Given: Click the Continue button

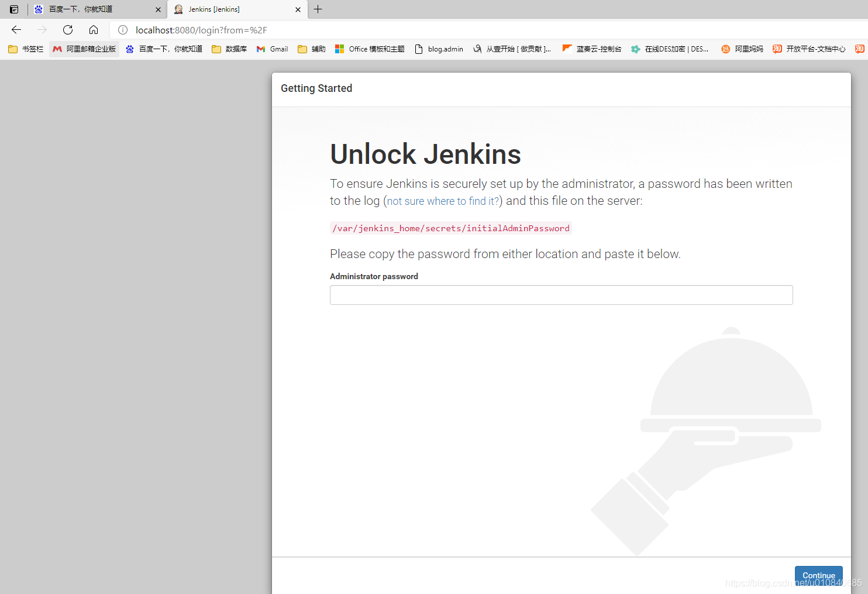Looking at the screenshot, I should (x=818, y=576).
